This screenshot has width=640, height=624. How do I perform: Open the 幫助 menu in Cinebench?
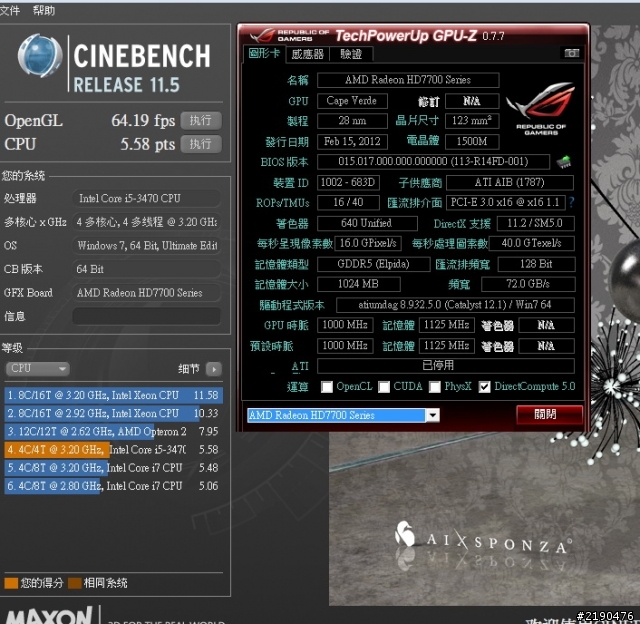coord(44,10)
